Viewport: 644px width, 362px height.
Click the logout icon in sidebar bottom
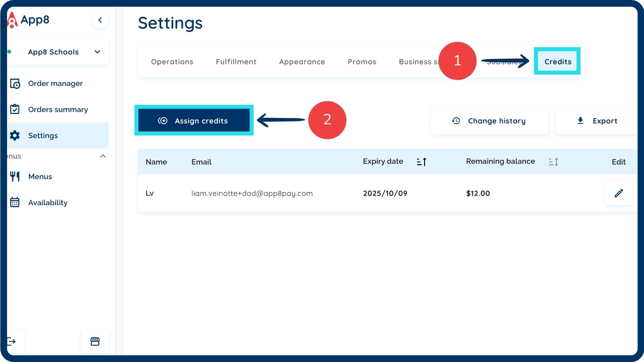tap(12, 341)
